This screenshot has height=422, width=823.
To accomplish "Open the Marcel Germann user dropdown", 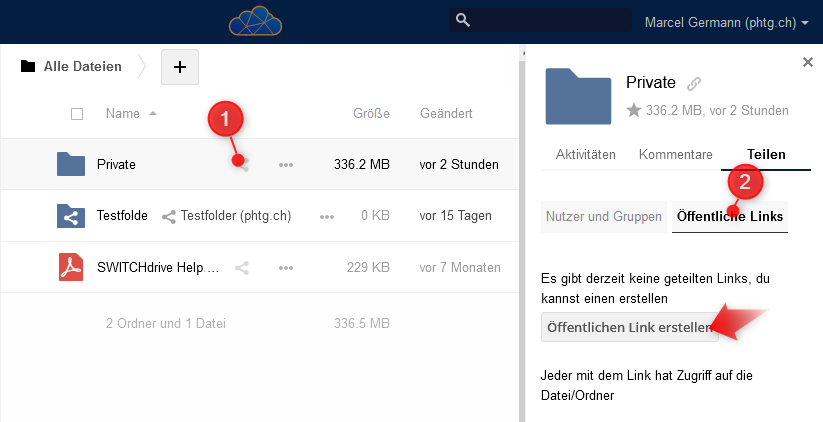I will pos(727,22).
